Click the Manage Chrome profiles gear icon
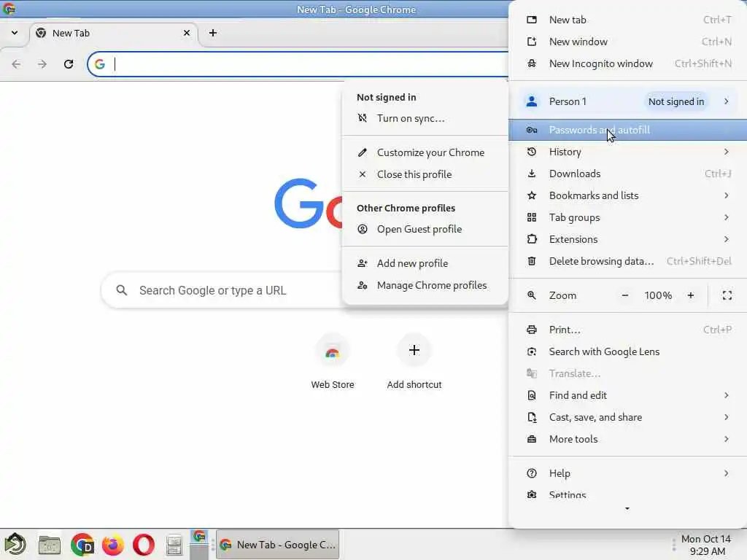Image resolution: width=747 pixels, height=560 pixels. point(363,285)
